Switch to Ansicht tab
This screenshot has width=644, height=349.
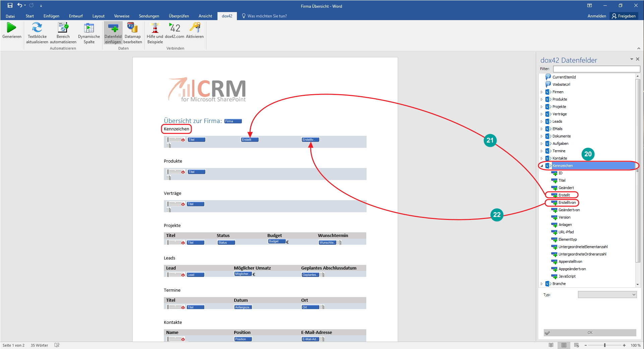point(205,16)
